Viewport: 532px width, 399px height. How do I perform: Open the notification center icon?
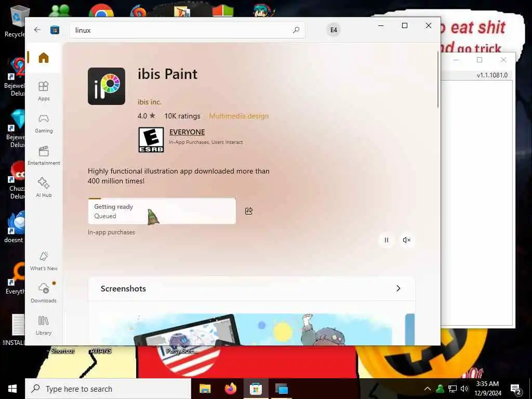click(515, 389)
